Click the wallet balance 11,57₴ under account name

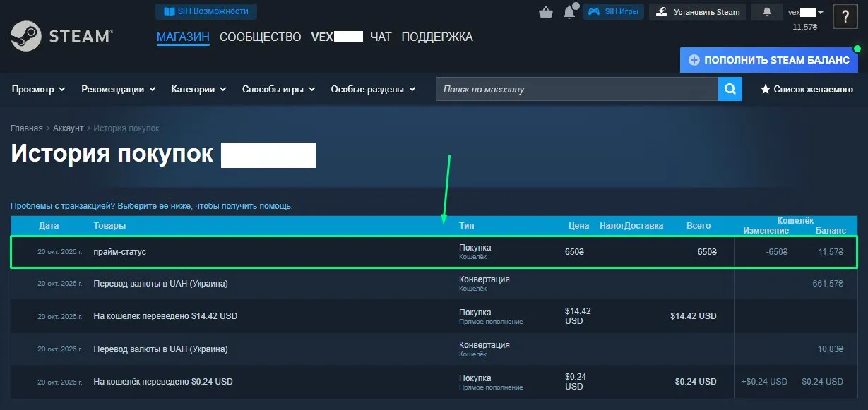tap(804, 27)
